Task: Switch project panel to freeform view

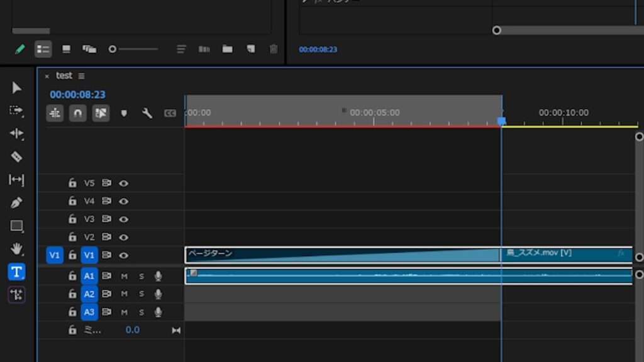Action: 89,49
